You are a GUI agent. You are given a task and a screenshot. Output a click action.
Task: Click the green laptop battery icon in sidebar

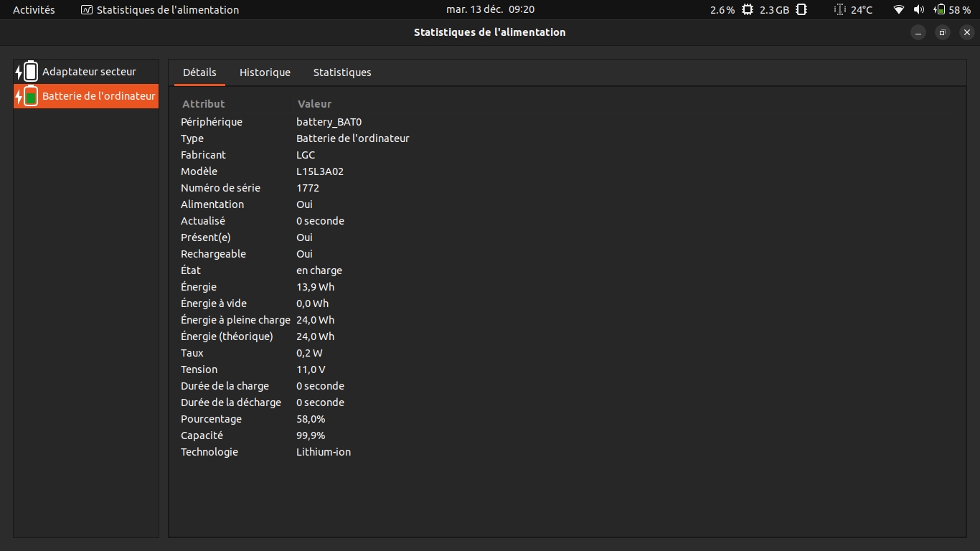click(27, 96)
